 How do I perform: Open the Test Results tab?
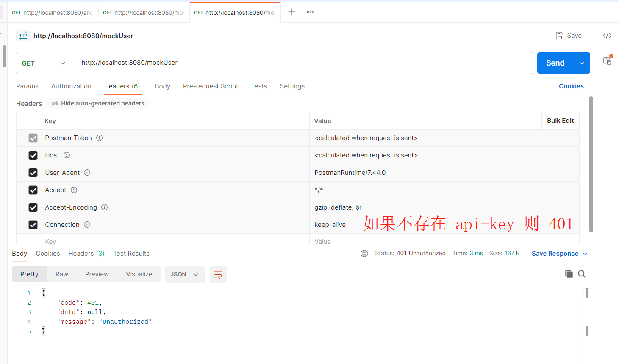[x=131, y=254]
